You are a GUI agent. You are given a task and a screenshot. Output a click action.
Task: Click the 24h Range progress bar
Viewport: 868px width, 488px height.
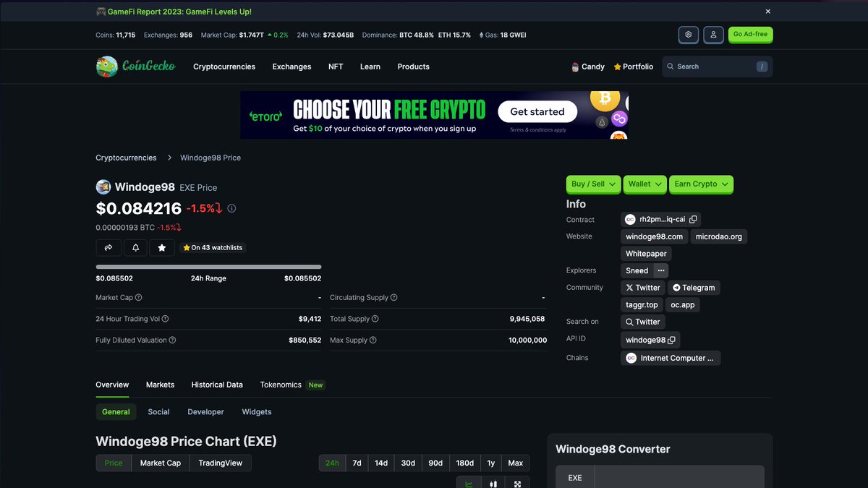point(208,267)
